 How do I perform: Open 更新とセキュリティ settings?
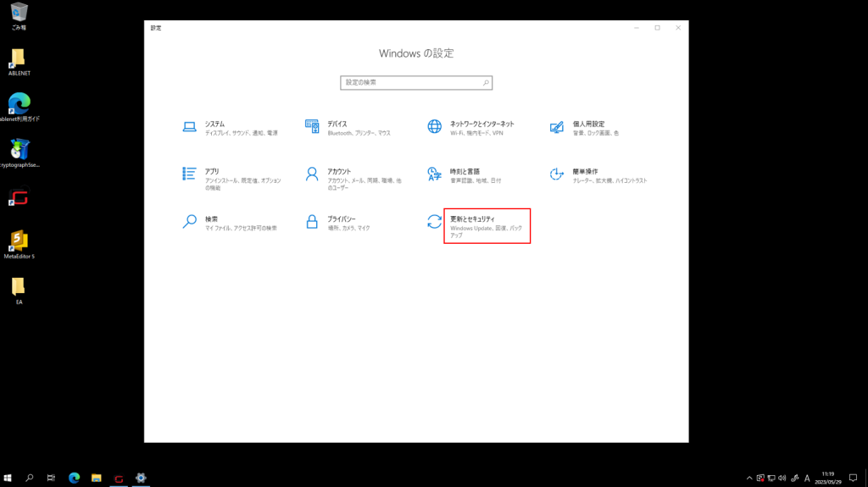479,226
